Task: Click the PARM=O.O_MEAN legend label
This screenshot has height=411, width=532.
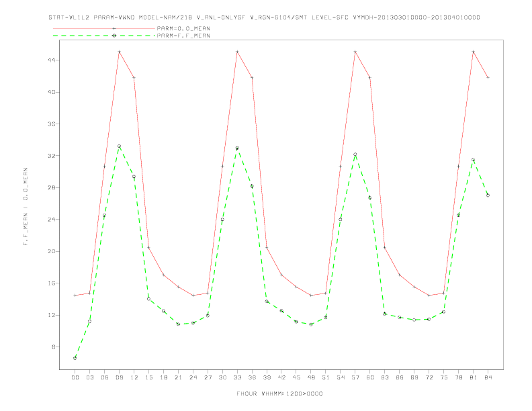Action: [x=183, y=28]
